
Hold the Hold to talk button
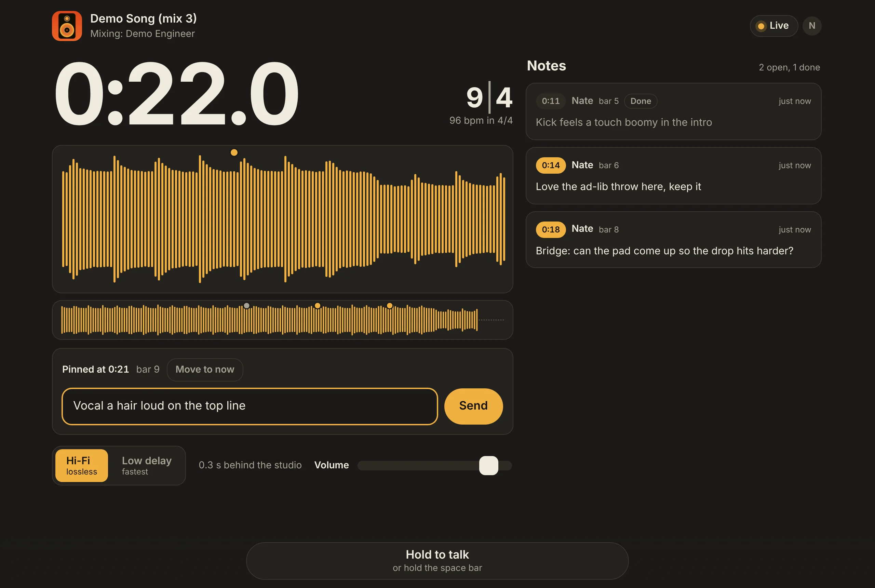(437, 561)
